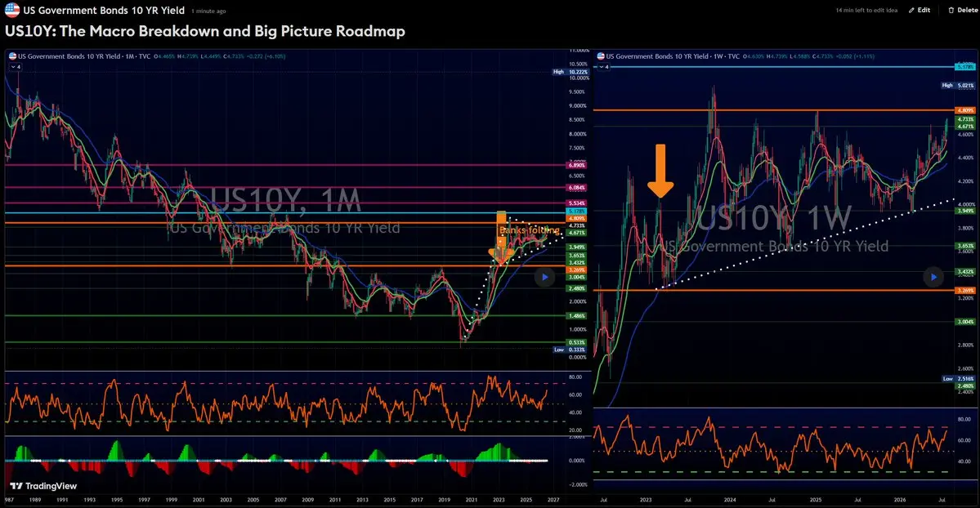Click the High 10.222% label on 1M chart
Viewport: 980px width, 508px height.
coord(570,72)
